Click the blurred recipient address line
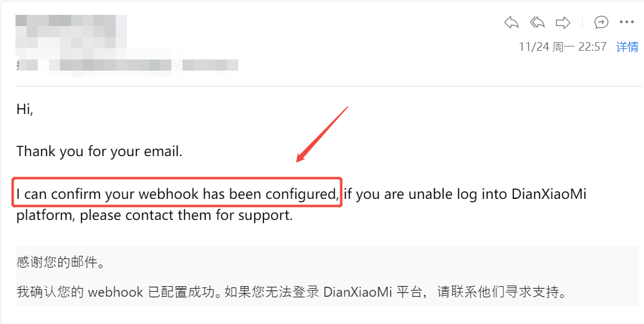Viewport: 644px width, 324px height. (x=127, y=66)
